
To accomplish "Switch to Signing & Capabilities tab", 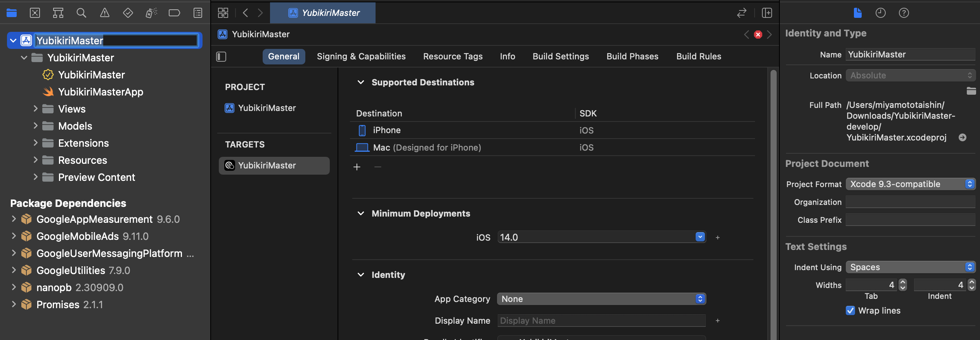I will [361, 57].
